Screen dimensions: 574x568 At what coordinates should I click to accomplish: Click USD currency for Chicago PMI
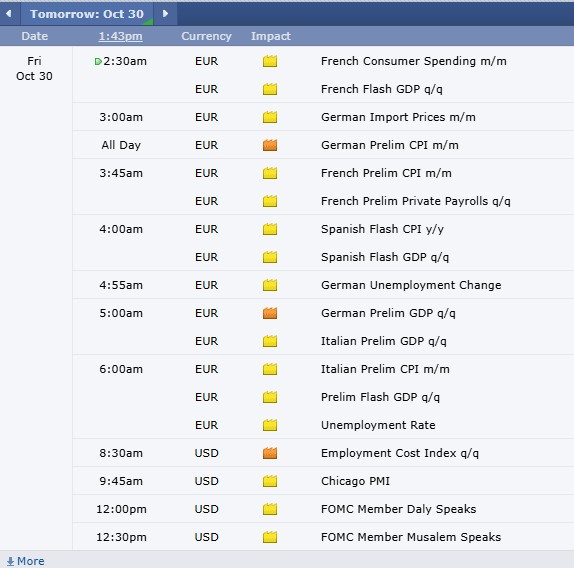206,481
